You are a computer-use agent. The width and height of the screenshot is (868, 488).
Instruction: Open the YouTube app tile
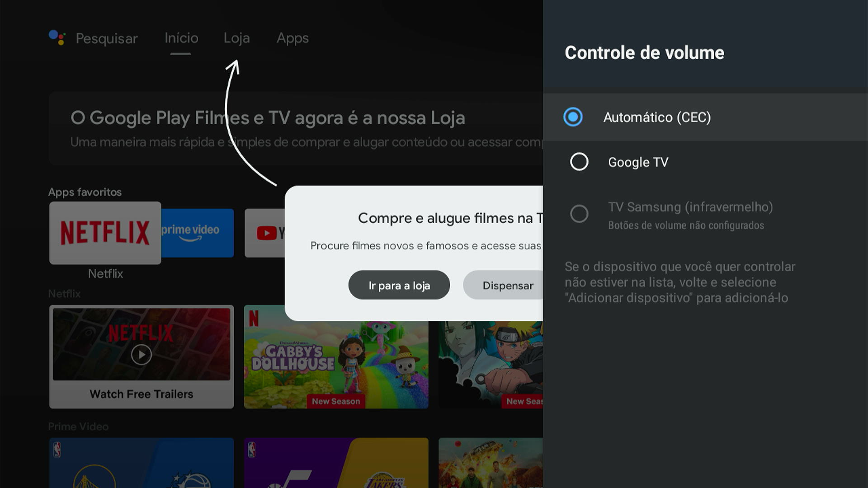coord(265,233)
